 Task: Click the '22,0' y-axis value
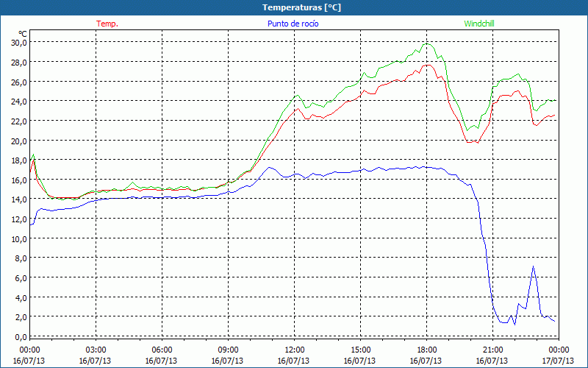(x=19, y=121)
